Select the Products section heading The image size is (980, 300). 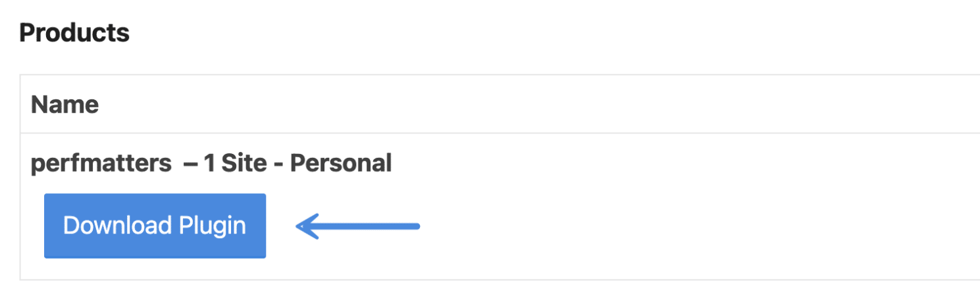click(x=74, y=32)
